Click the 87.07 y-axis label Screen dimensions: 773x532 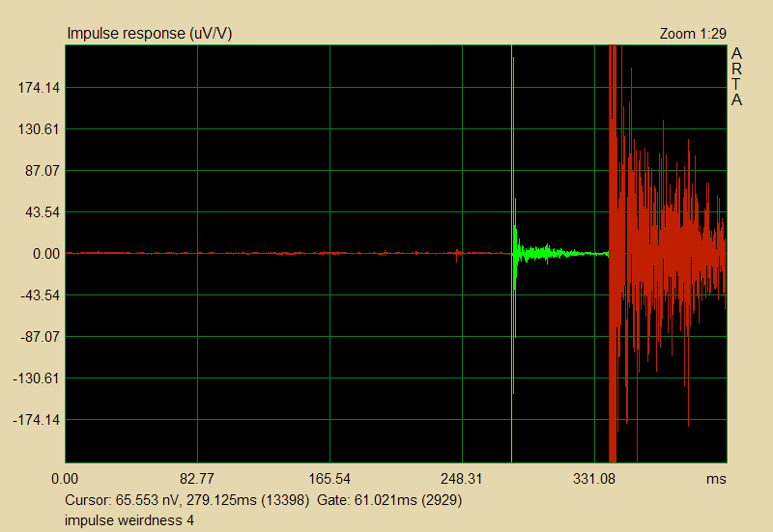43,171
